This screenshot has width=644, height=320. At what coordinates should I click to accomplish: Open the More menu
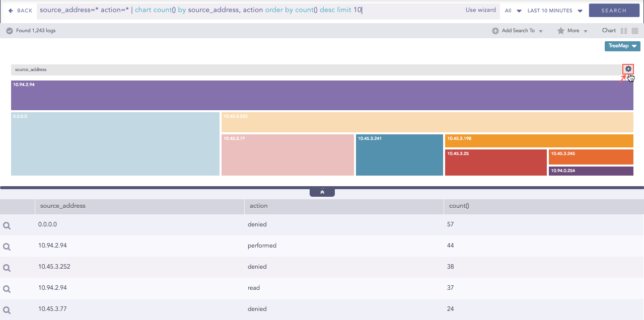(x=572, y=30)
